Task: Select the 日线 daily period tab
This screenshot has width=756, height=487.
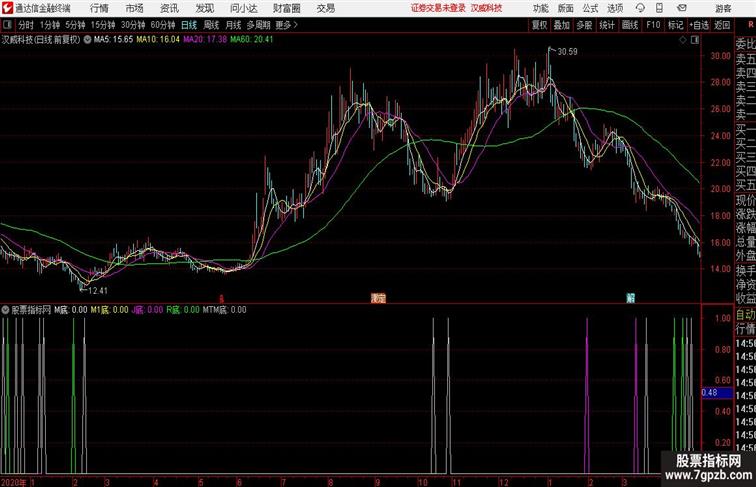Action: 189,25
